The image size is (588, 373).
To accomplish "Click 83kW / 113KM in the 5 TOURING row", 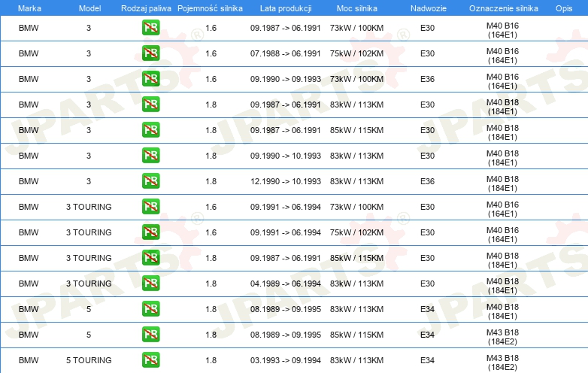I will click(x=356, y=360).
